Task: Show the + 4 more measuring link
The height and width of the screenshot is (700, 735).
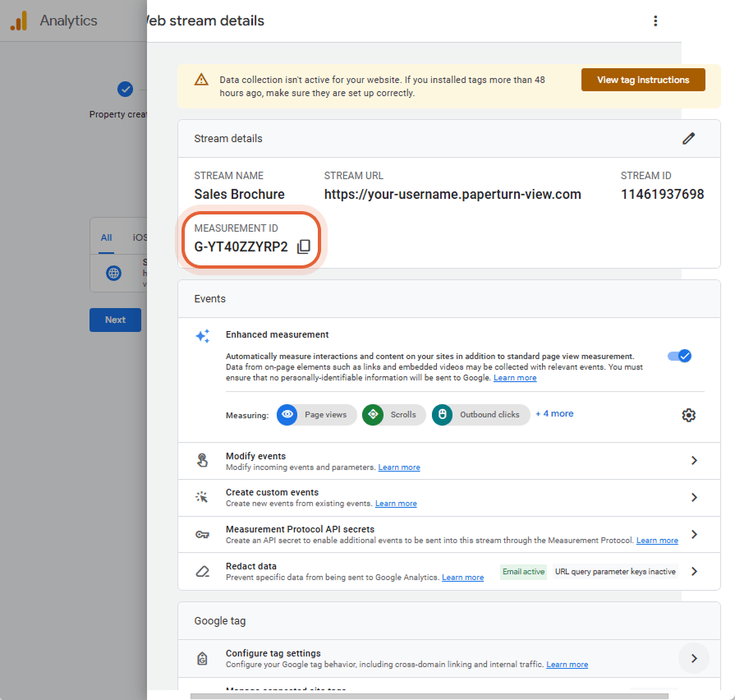Action: (554, 413)
